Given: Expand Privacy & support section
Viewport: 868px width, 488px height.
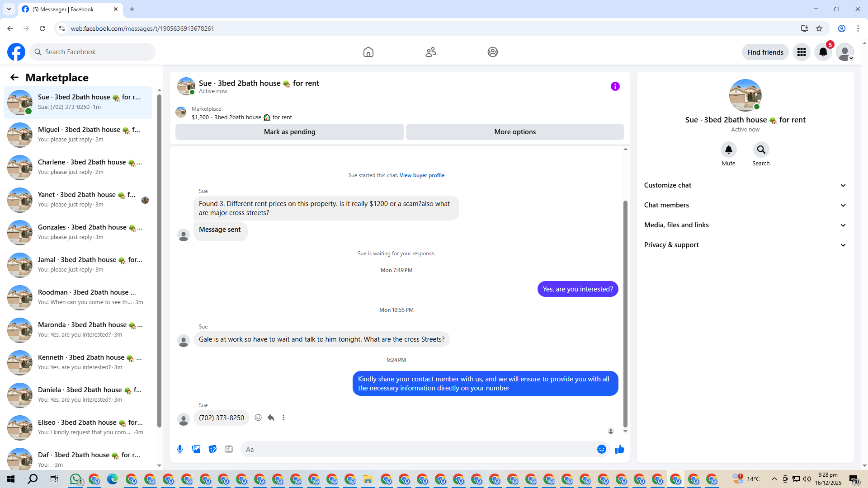Looking at the screenshot, I should (x=745, y=245).
